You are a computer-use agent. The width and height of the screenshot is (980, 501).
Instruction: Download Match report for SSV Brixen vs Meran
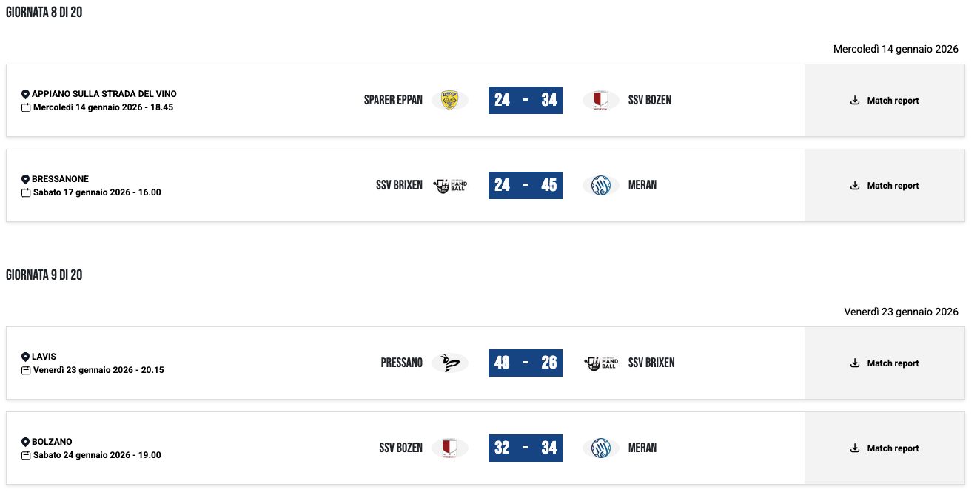click(885, 186)
